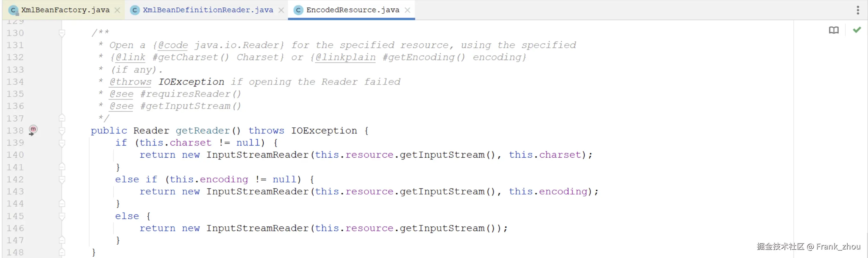Click the @throws tag in the comment
868x258 pixels.
(x=131, y=82)
